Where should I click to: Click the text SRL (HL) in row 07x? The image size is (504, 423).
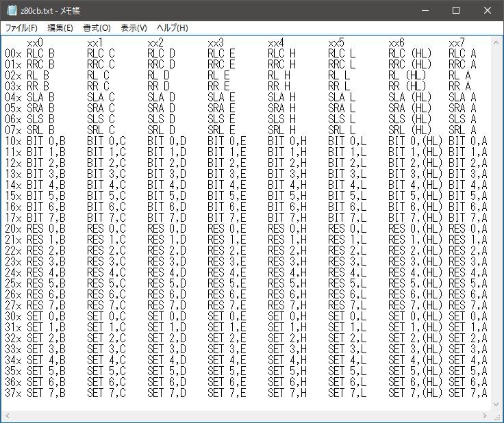click(409, 130)
